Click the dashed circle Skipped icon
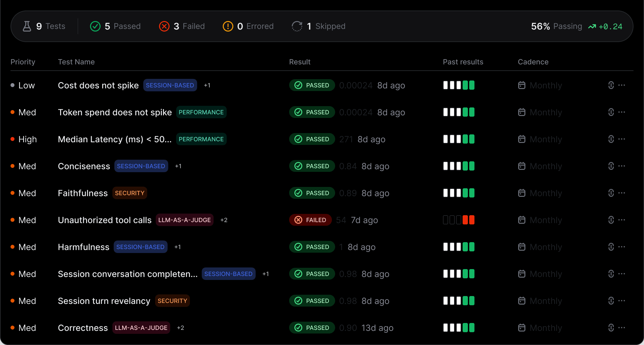This screenshot has width=644, height=345. (x=297, y=26)
